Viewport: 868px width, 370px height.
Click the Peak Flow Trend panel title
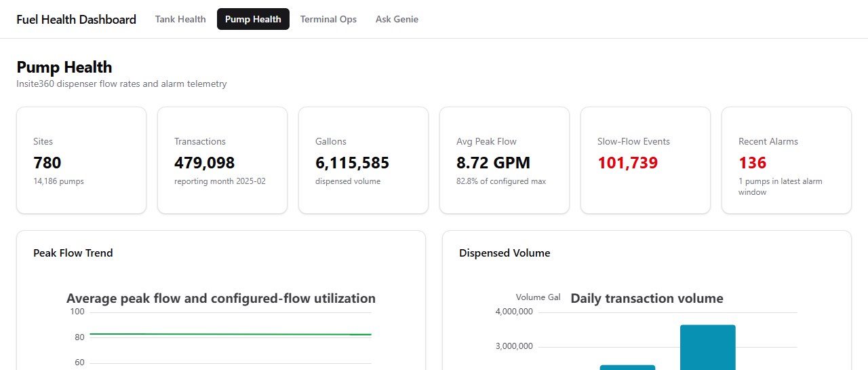click(73, 253)
